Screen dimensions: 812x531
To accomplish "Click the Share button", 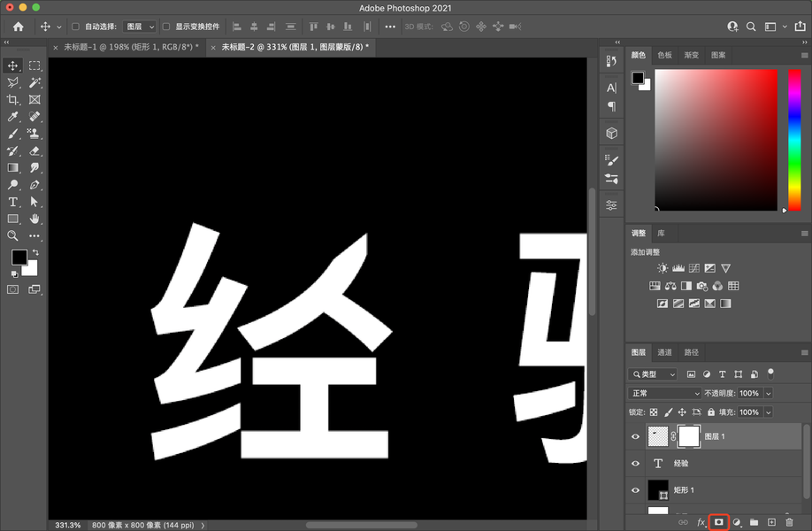I will pyautogui.click(x=801, y=27).
